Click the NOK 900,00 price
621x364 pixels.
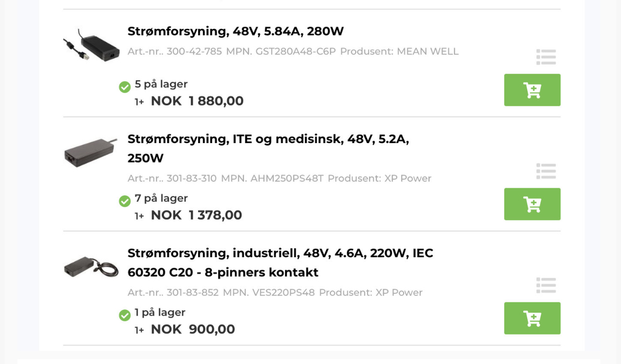(x=193, y=329)
